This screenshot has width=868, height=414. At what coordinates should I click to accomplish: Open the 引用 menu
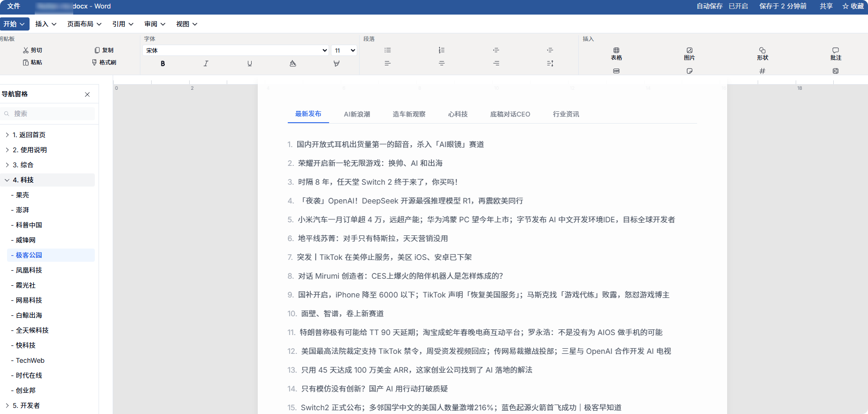pyautogui.click(x=123, y=24)
